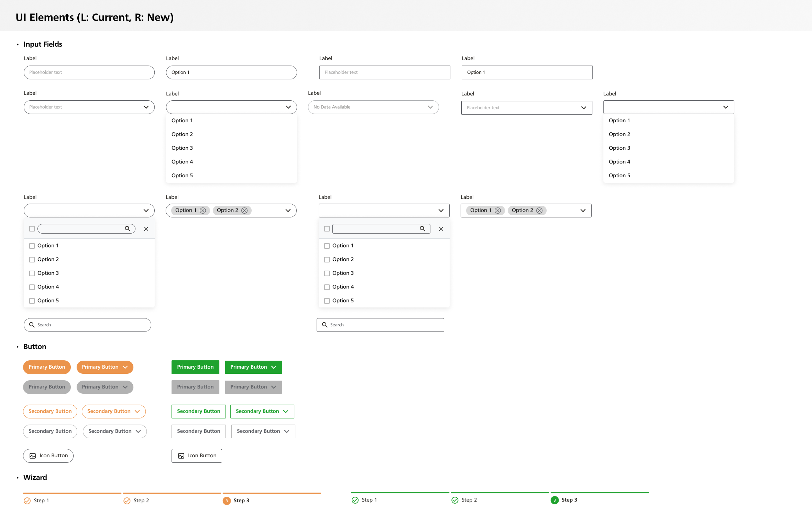
Task: Click green Step 3 wizard circle
Action: pyautogui.click(x=554, y=500)
